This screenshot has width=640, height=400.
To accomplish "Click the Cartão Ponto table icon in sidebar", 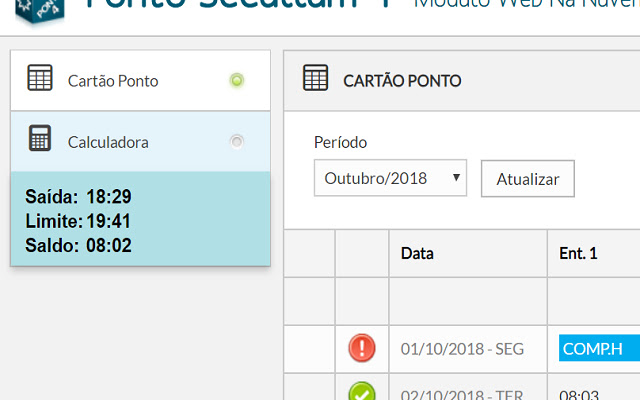I will (x=40, y=80).
